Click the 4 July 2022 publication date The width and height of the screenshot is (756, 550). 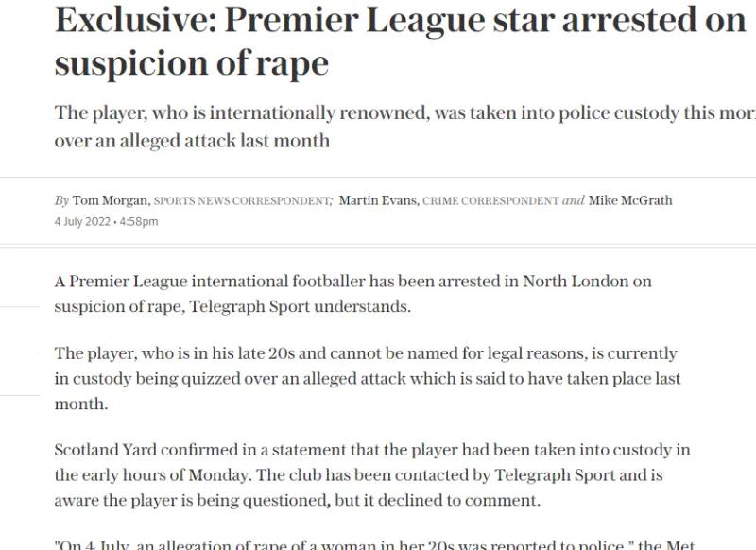[79, 221]
